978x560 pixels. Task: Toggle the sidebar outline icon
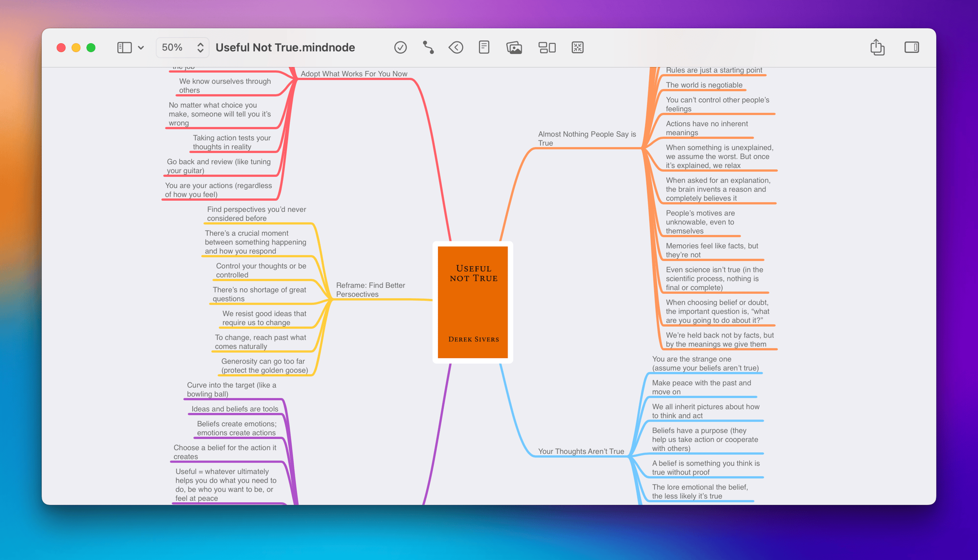coord(124,48)
